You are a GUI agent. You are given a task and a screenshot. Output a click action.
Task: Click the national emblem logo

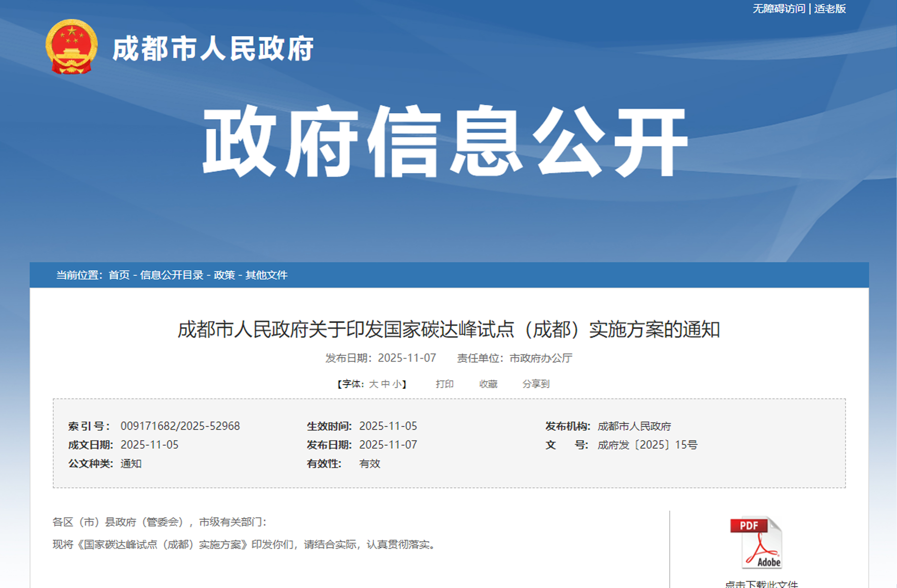(72, 47)
